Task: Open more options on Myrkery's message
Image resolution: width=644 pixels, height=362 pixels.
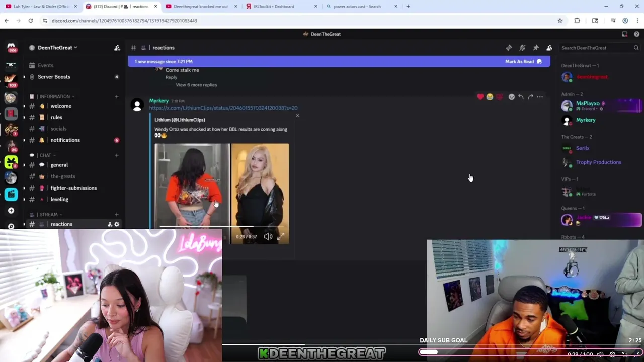Action: (x=540, y=97)
